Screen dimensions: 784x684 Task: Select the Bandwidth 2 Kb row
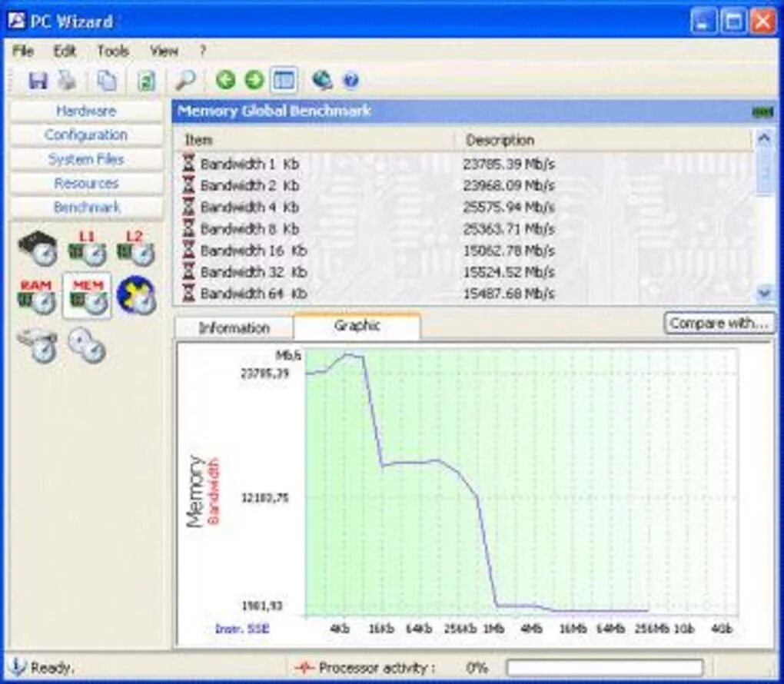(463, 185)
